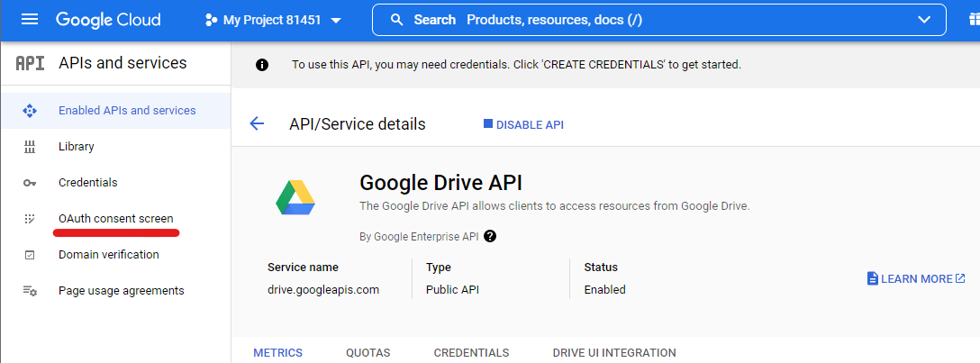This screenshot has width=980, height=363.
Task: Click the gift icon in the top bar
Action: 973,20
